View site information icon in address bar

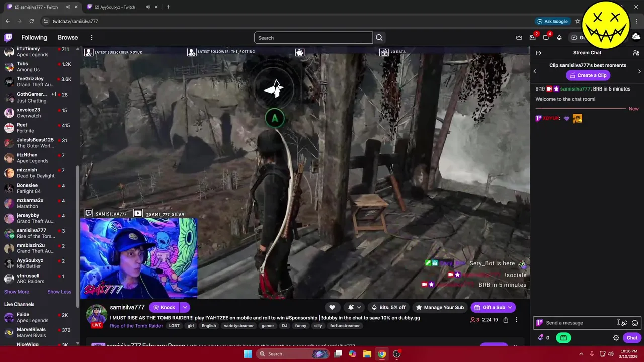click(46, 21)
